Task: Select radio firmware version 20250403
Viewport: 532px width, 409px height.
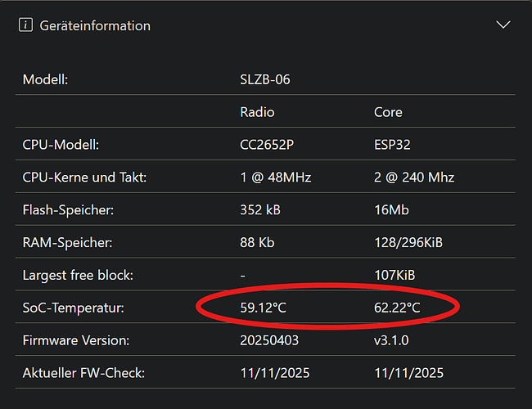Action: click(269, 340)
